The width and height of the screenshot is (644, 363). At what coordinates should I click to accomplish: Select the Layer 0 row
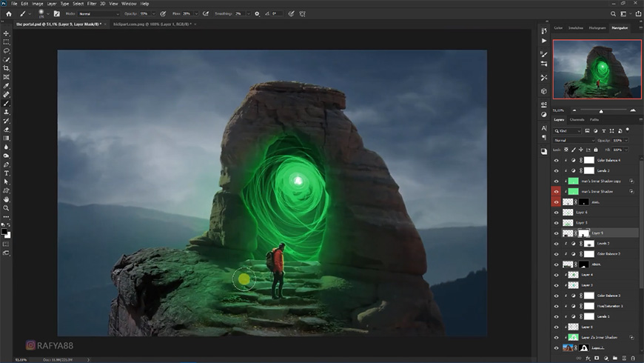point(596,327)
